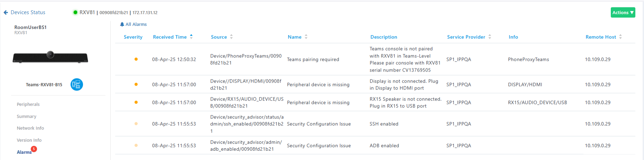Go back to Devices Status via arrow
The image size is (644, 160).
pyautogui.click(x=6, y=12)
